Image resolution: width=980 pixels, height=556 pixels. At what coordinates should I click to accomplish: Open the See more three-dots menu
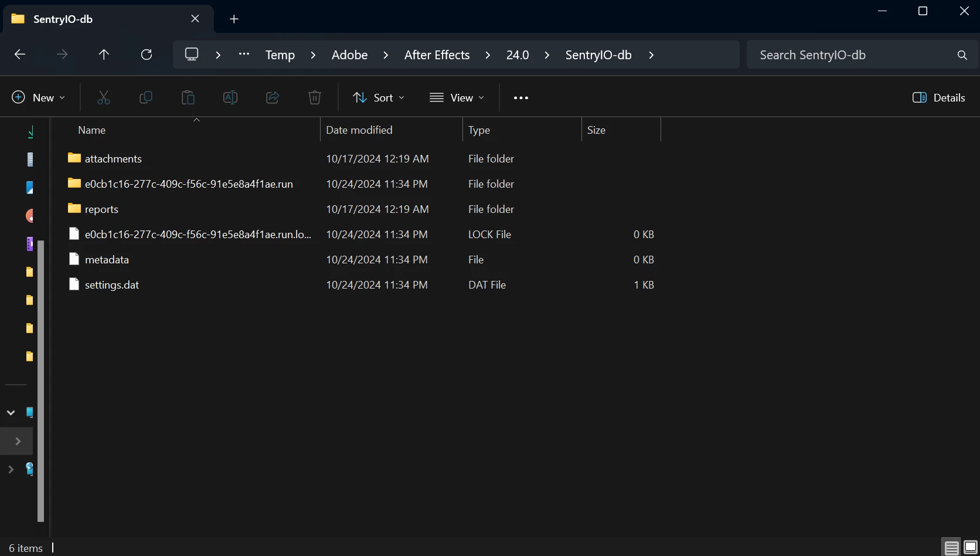coord(521,98)
